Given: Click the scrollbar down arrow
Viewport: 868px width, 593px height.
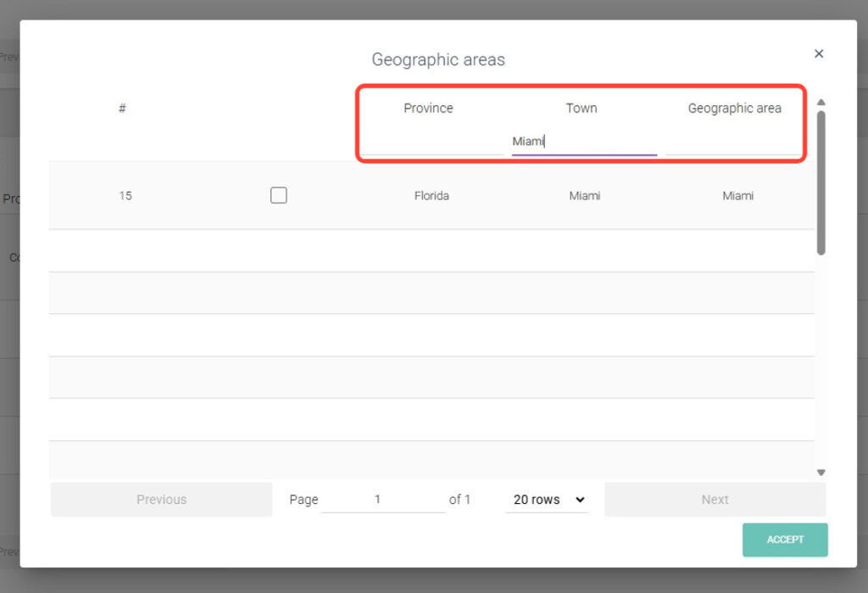Looking at the screenshot, I should pos(821,473).
